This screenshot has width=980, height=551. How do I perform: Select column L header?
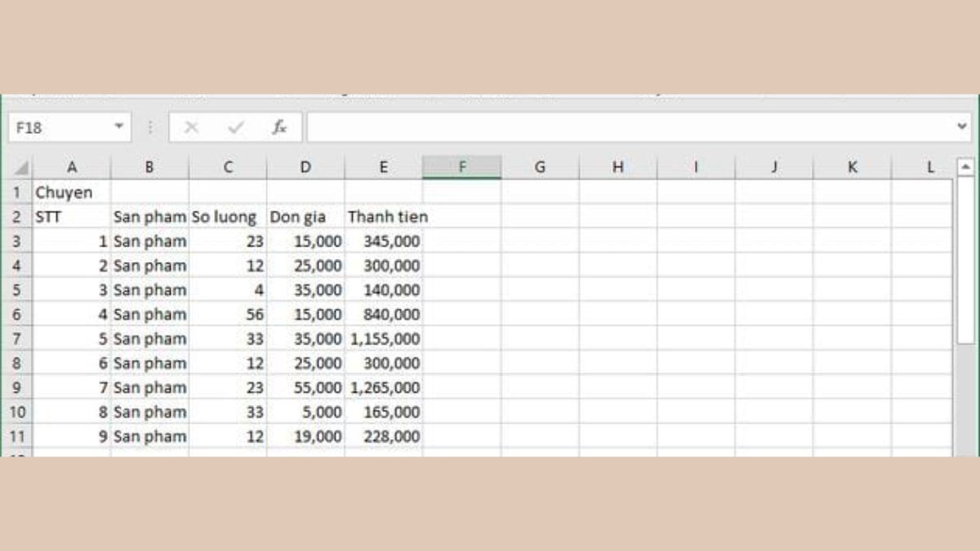click(930, 167)
